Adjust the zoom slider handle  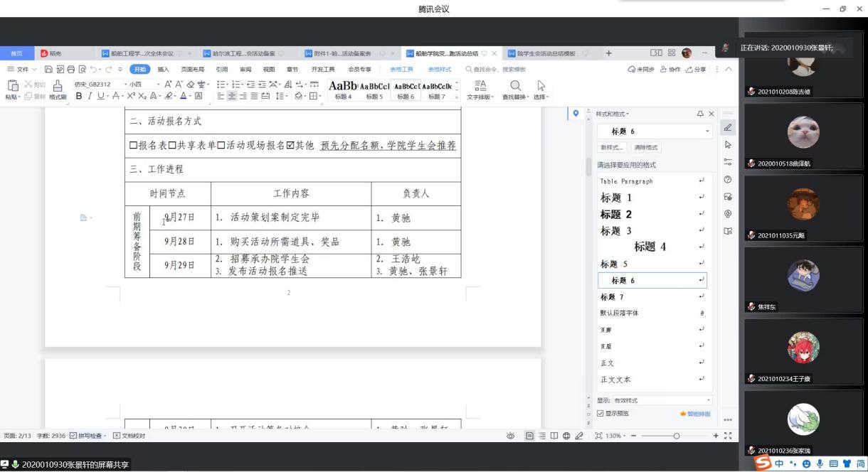pyautogui.click(x=676, y=436)
